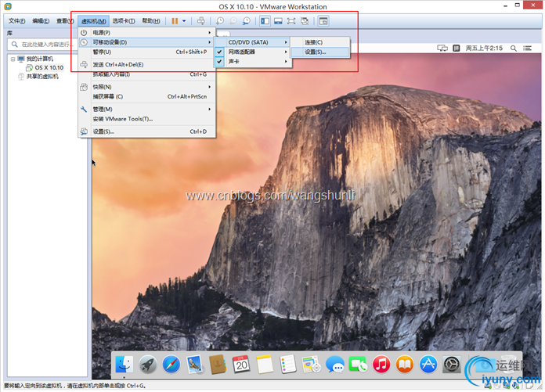Open the 编辑(E) menu
Viewport: 545px width, 392px height.
coord(41,21)
